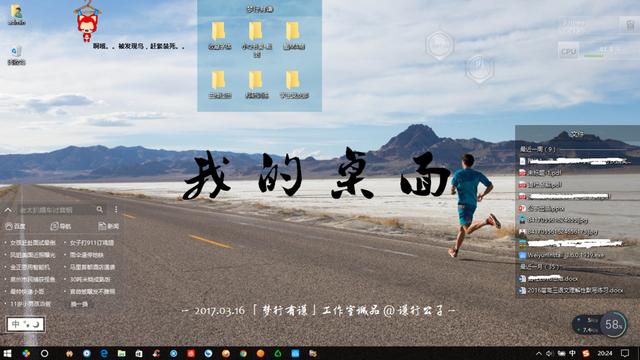The image size is (640, 360).
Task: Expand the 最近一周 (9) file group
Action: (538, 149)
